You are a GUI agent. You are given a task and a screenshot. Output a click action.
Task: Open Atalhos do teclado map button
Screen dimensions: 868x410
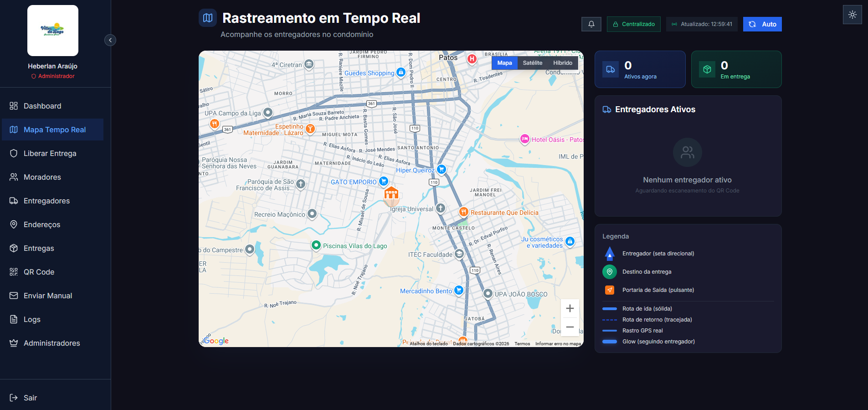(x=428, y=344)
